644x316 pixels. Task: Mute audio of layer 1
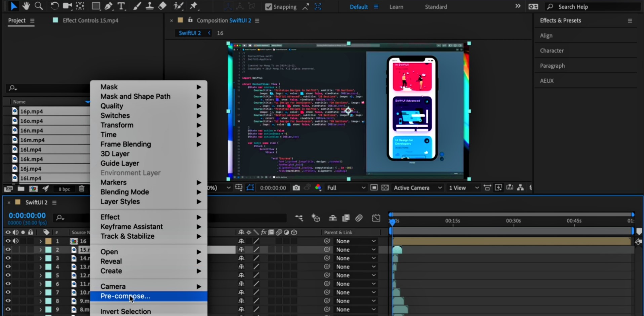[15, 241]
